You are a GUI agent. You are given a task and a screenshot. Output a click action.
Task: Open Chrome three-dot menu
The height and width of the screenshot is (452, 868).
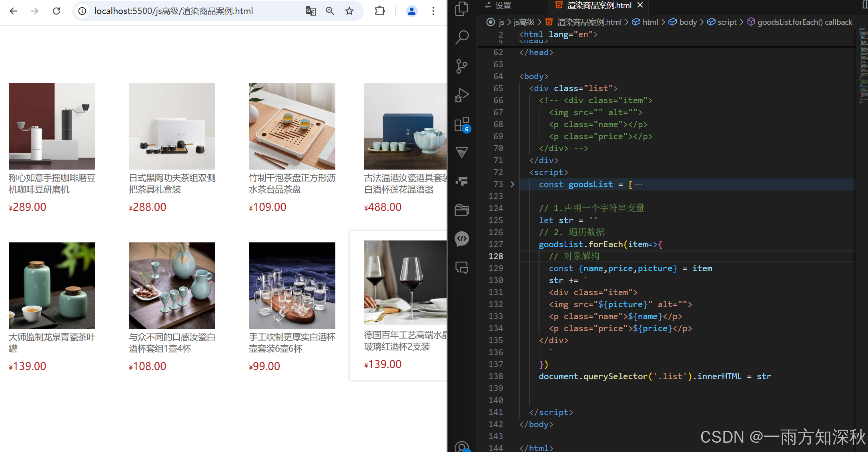click(x=433, y=11)
